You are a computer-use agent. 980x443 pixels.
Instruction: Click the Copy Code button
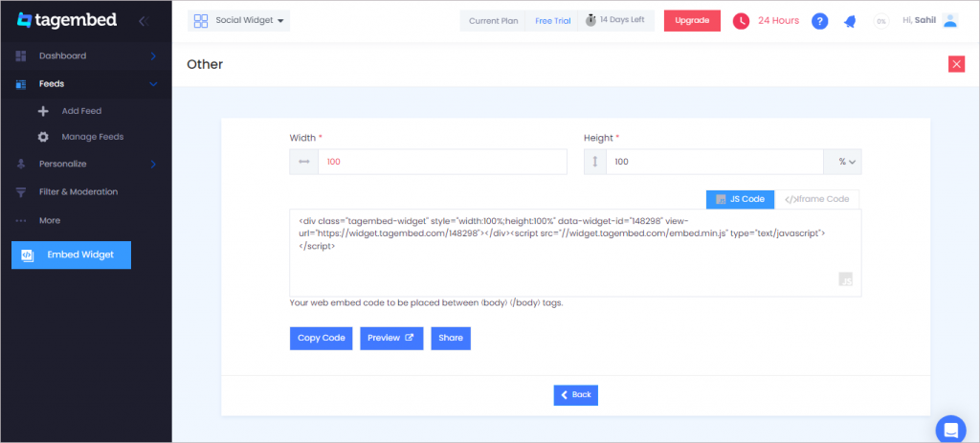click(x=322, y=338)
